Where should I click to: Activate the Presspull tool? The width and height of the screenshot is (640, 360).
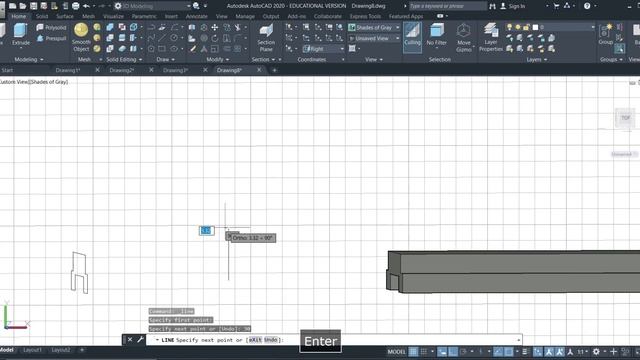coord(51,38)
